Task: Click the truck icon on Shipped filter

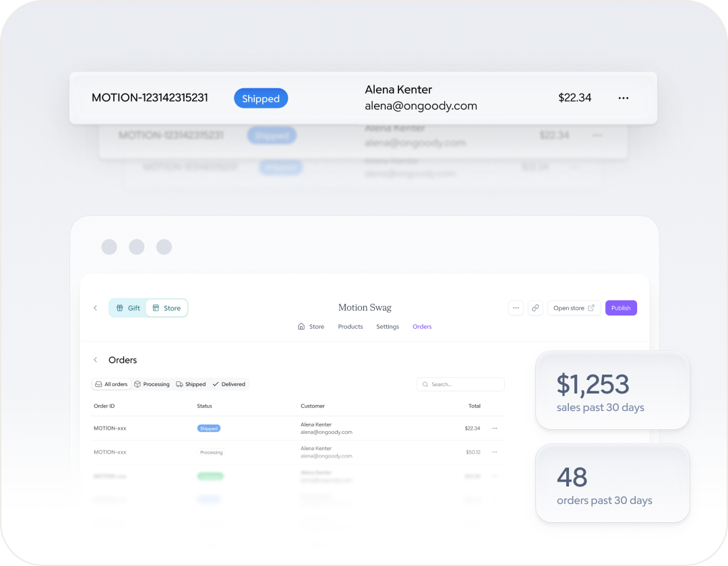Action: pyautogui.click(x=179, y=384)
